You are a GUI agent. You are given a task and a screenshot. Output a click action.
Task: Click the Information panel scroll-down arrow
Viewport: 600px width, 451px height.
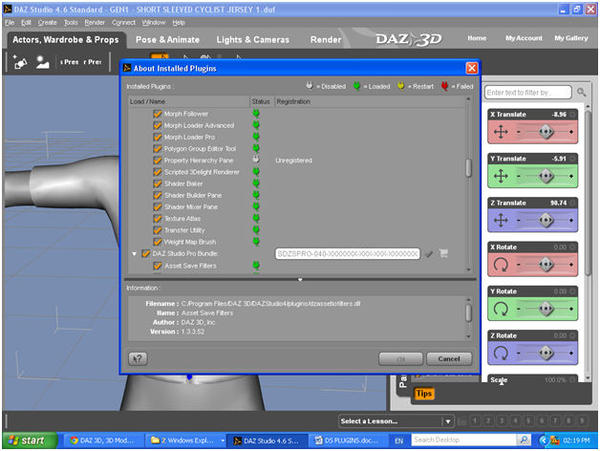tap(468, 336)
